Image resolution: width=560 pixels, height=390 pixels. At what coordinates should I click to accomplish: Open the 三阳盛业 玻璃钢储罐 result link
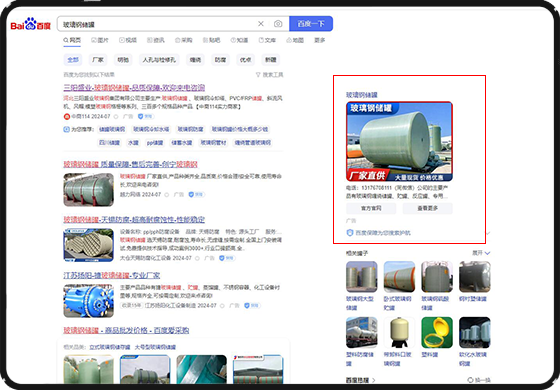pos(134,88)
